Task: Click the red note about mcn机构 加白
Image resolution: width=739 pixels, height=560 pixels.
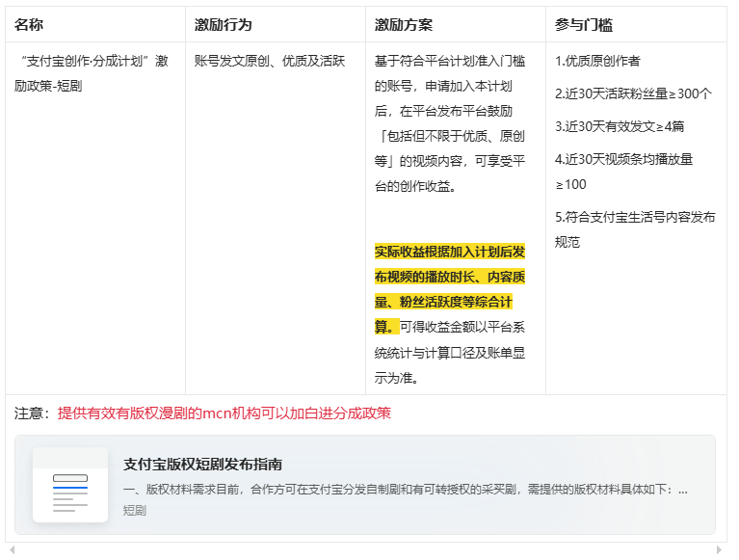Action: [224, 413]
